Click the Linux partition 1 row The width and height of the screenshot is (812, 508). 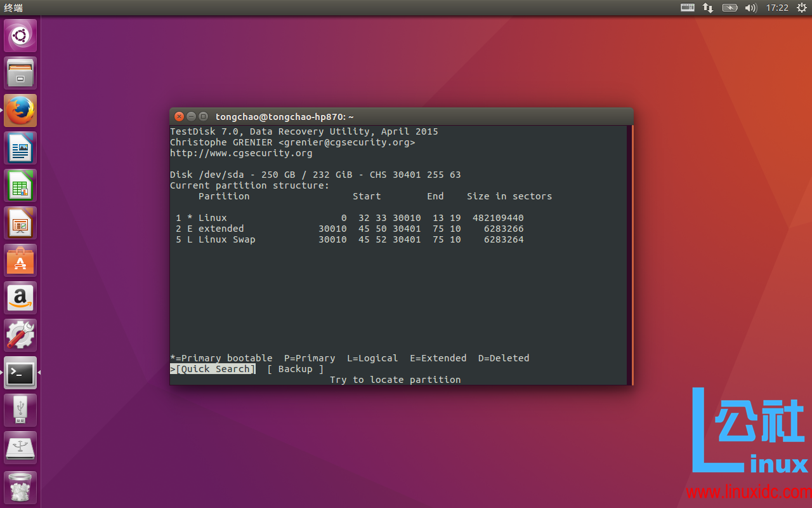(x=350, y=218)
